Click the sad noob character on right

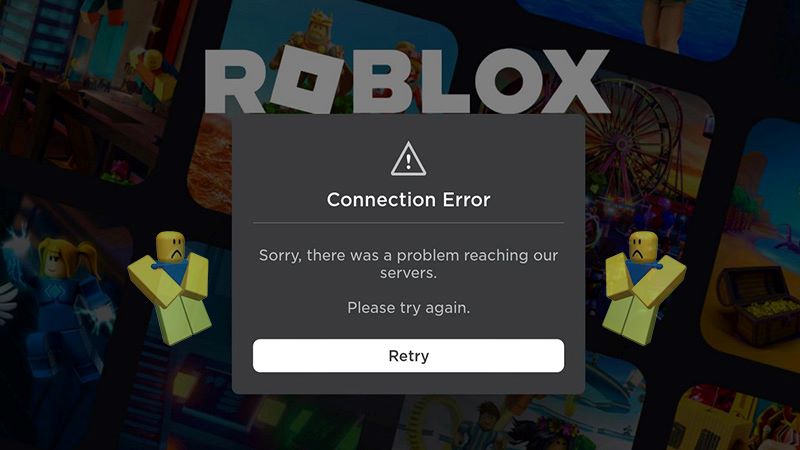[643, 288]
